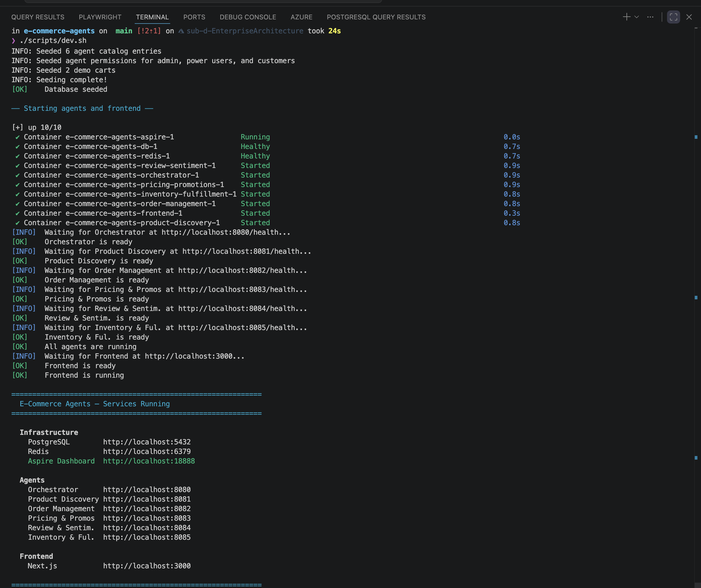Open the Pricing & Promos link localhost:8083

pos(147,518)
